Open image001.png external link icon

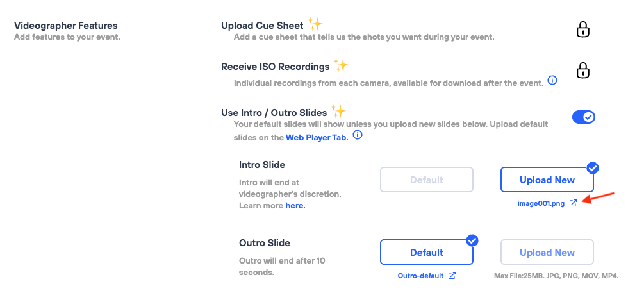pyautogui.click(x=574, y=203)
